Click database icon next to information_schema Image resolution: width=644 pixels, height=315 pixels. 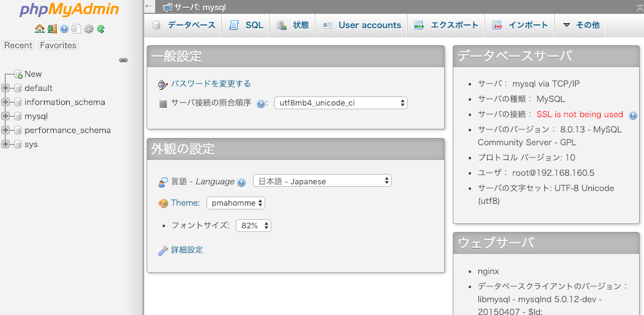click(18, 102)
